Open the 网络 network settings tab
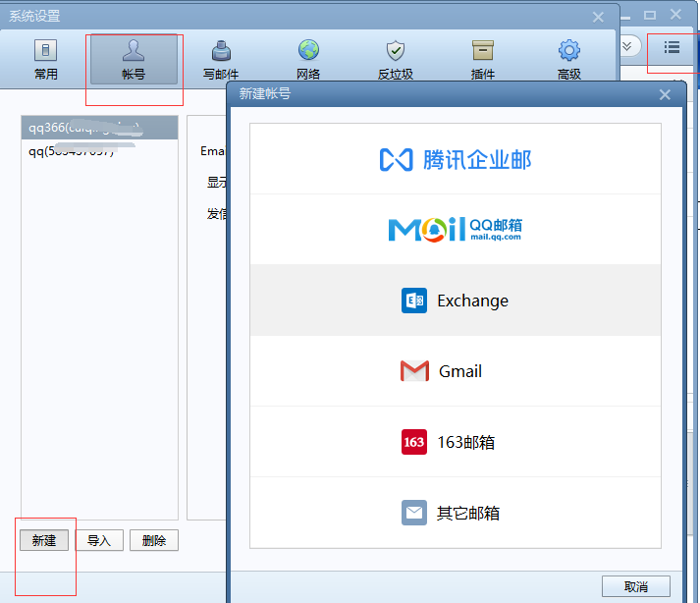 click(x=308, y=59)
